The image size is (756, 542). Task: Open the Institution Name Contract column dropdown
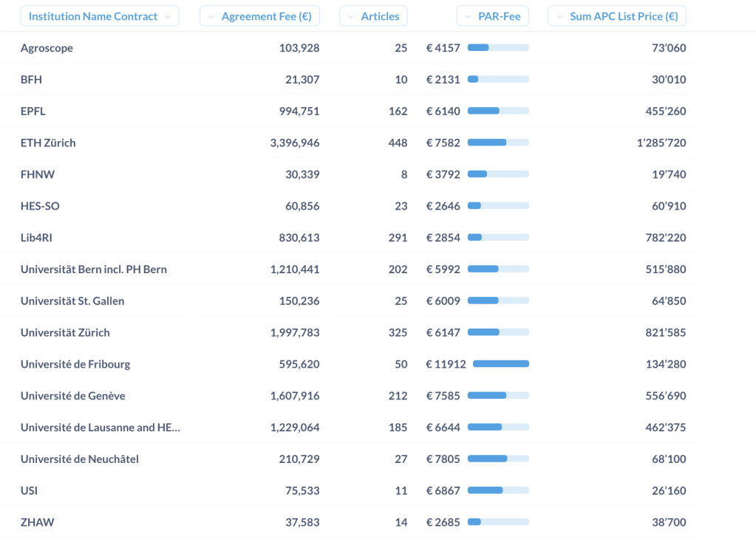click(x=99, y=16)
